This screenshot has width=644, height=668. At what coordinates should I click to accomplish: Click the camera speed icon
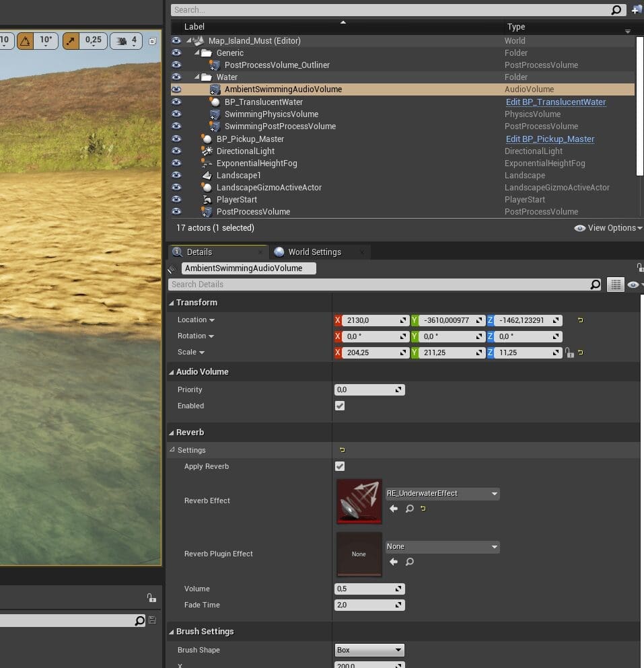pyautogui.click(x=122, y=40)
